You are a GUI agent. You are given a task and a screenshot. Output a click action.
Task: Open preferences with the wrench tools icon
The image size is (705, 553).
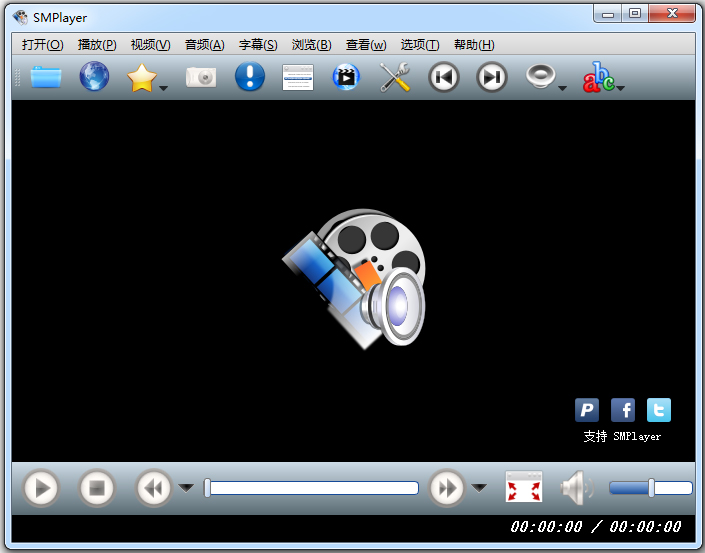point(395,77)
